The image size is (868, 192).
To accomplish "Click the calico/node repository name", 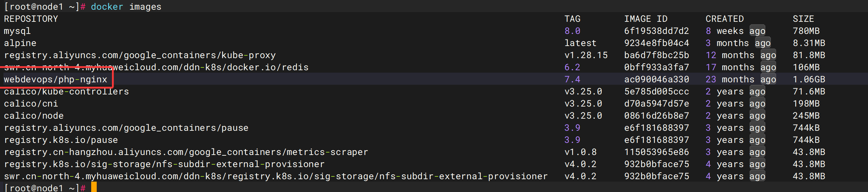I will 34,116.
